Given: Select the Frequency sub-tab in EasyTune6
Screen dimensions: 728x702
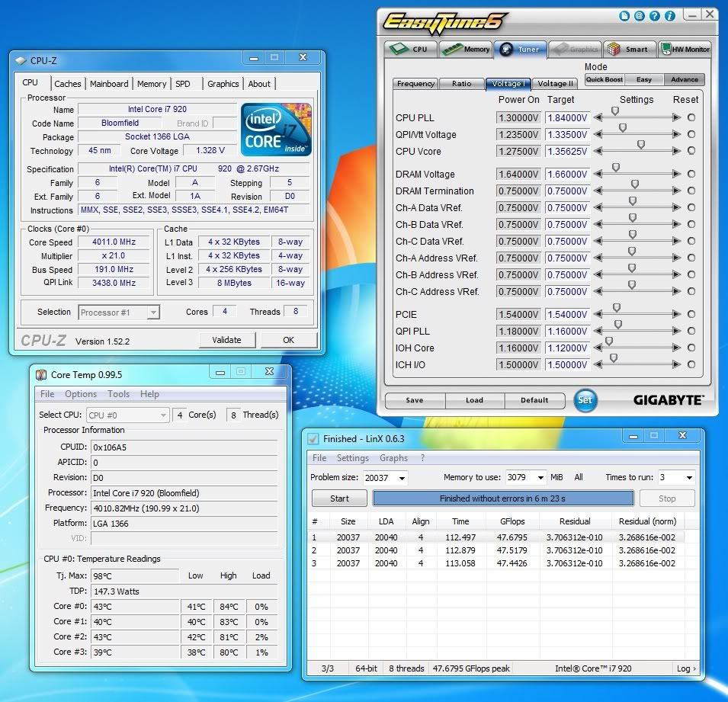Looking at the screenshot, I should coord(415,84).
